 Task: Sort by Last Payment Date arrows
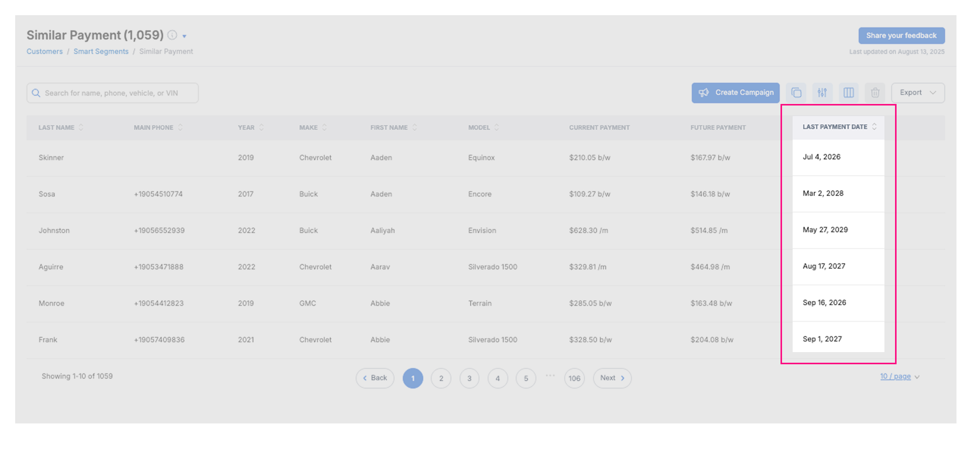click(874, 126)
